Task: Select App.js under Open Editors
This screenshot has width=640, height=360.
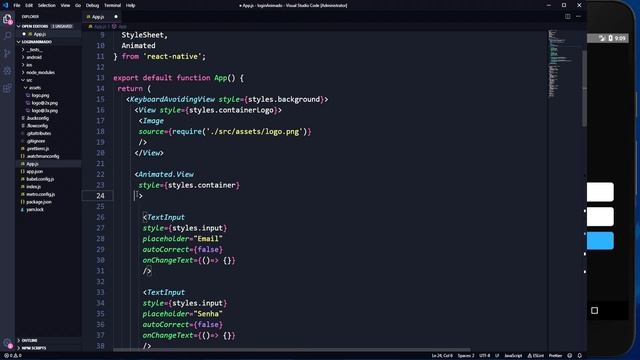Action: tap(48, 34)
